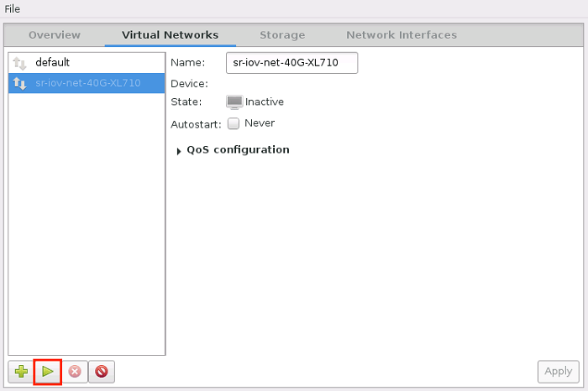Screen dimensions: 588x391
Task: Click the arrows icon beside default network
Action: click(21, 63)
